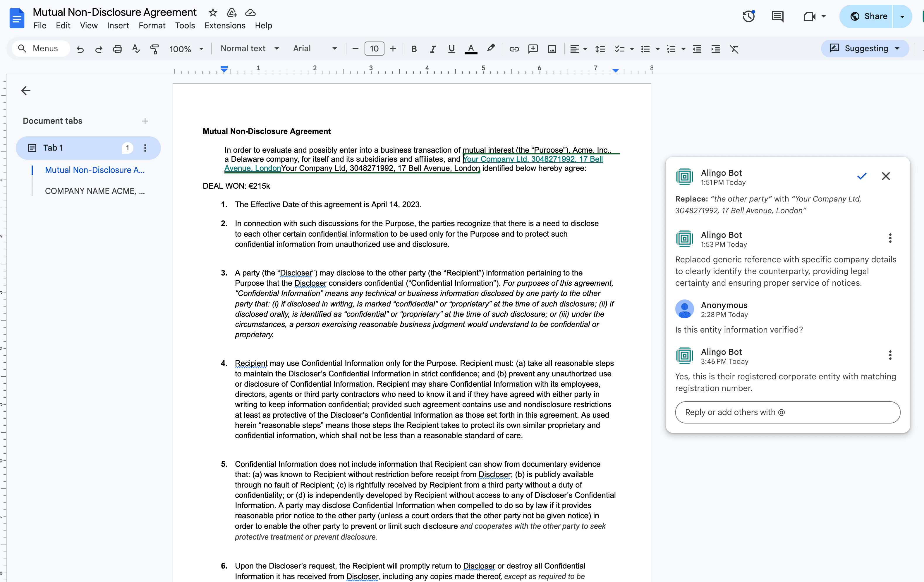Click the clear formatting icon
Viewport: 924px width, 582px height.
(x=734, y=49)
